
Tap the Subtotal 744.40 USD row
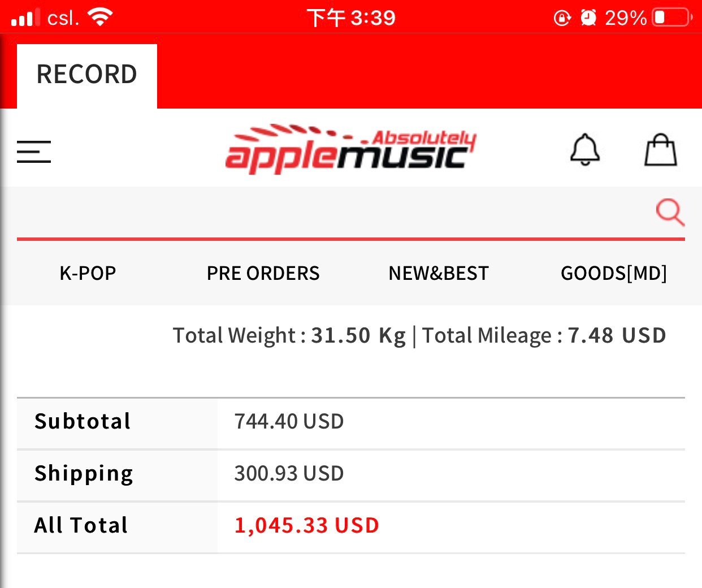tap(351, 422)
